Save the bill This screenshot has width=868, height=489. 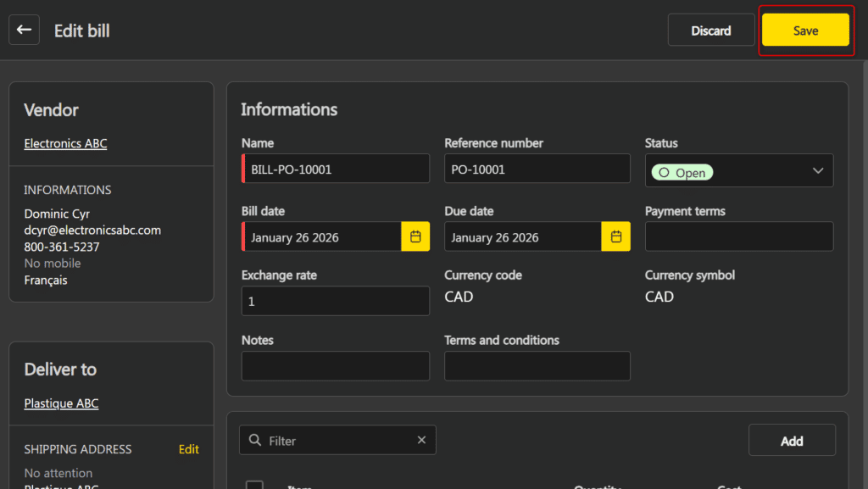tap(805, 31)
